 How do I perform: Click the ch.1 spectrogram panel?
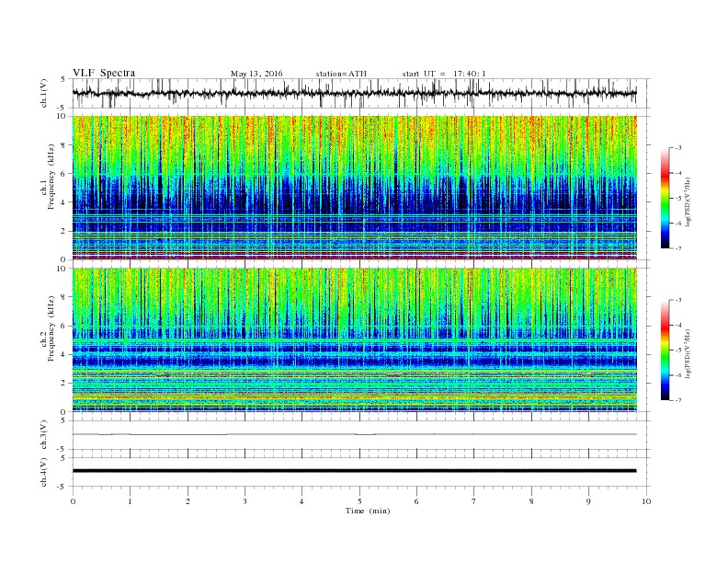[354, 188]
